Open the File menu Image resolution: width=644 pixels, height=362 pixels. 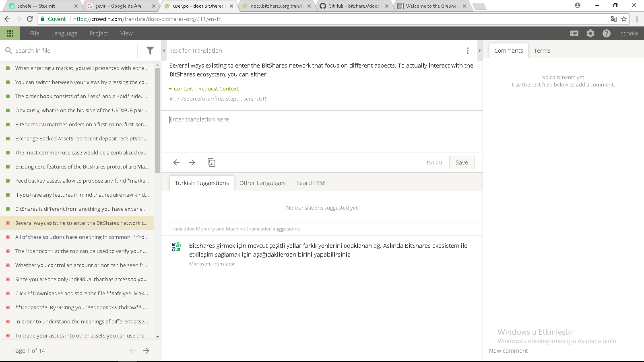tap(35, 33)
